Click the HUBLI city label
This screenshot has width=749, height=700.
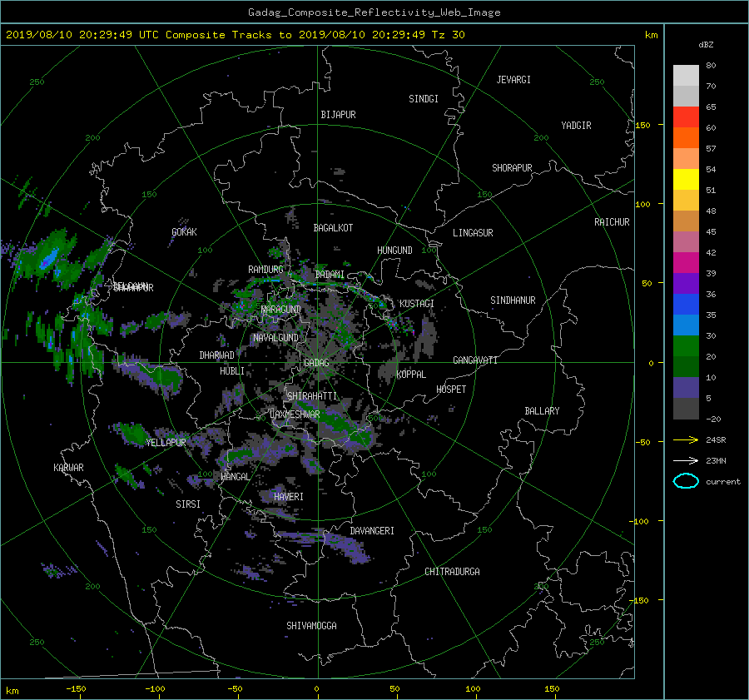232,371
